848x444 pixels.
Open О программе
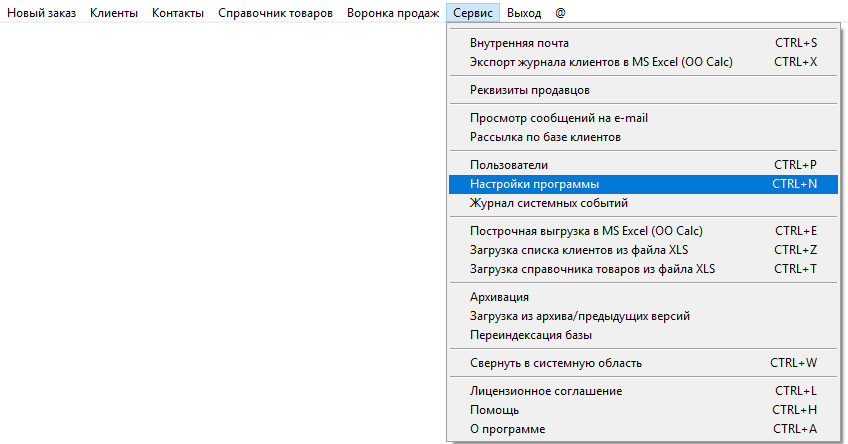[x=507, y=429]
